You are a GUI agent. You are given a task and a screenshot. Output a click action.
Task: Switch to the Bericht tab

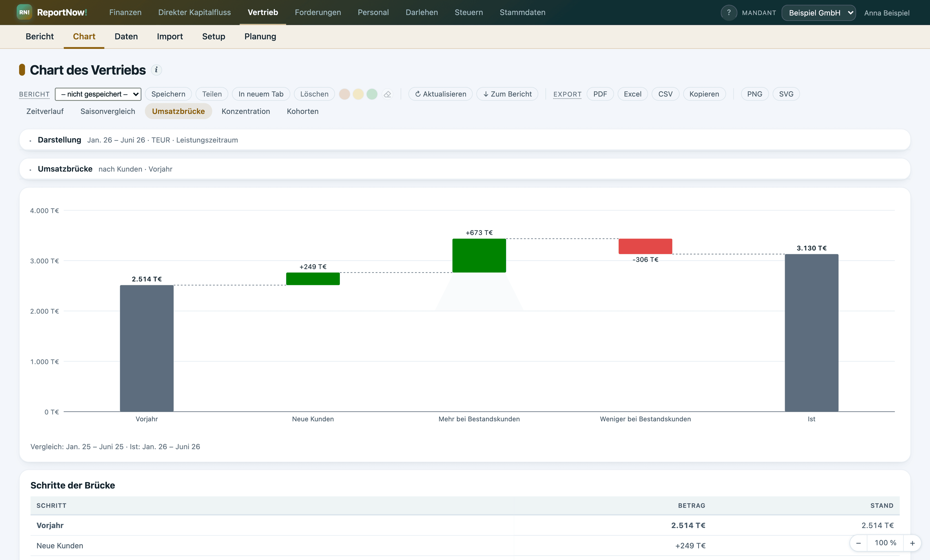pyautogui.click(x=40, y=36)
